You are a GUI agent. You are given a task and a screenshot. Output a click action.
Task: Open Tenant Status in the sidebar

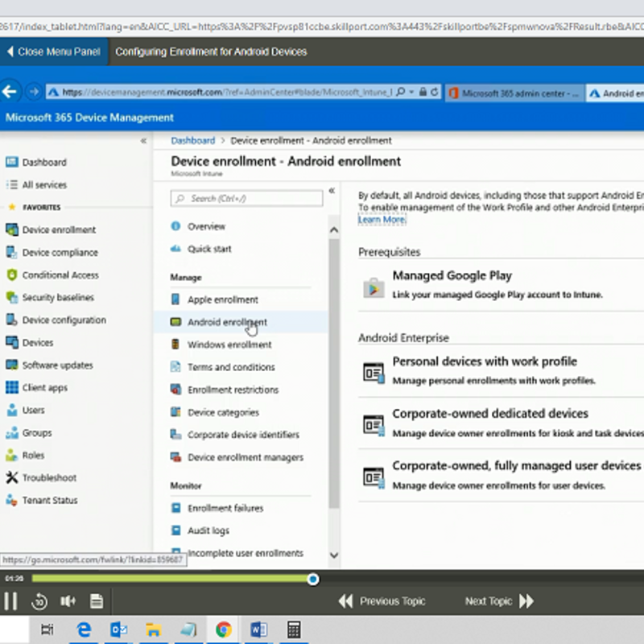pos(42,500)
